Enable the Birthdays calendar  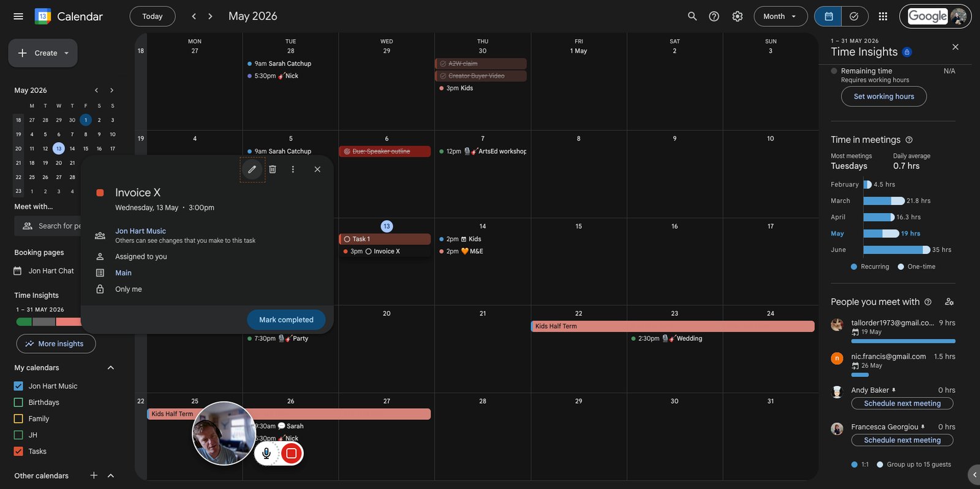(x=18, y=403)
